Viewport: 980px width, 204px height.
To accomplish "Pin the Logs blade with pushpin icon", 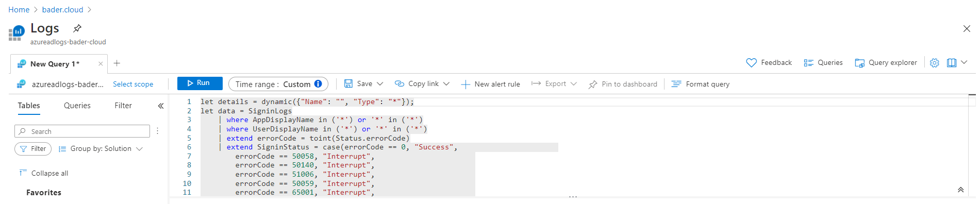I will (x=77, y=28).
